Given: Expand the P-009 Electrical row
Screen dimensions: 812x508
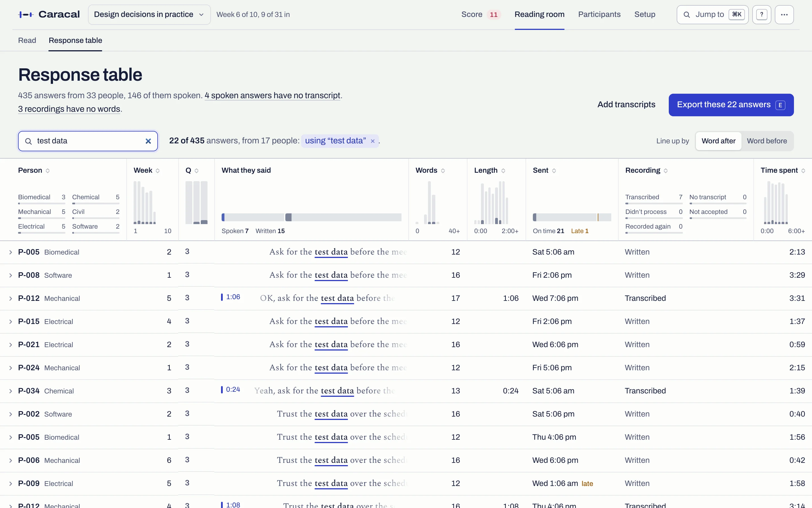Looking at the screenshot, I should point(11,484).
